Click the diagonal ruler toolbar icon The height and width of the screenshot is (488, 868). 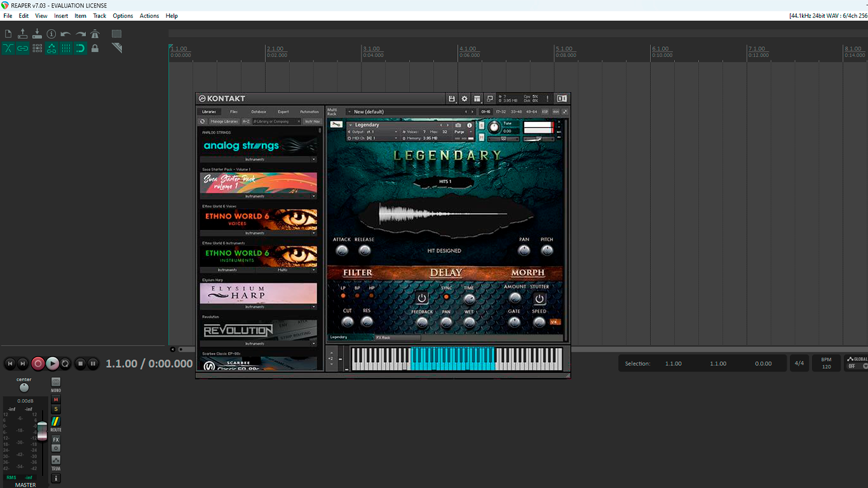tap(116, 48)
